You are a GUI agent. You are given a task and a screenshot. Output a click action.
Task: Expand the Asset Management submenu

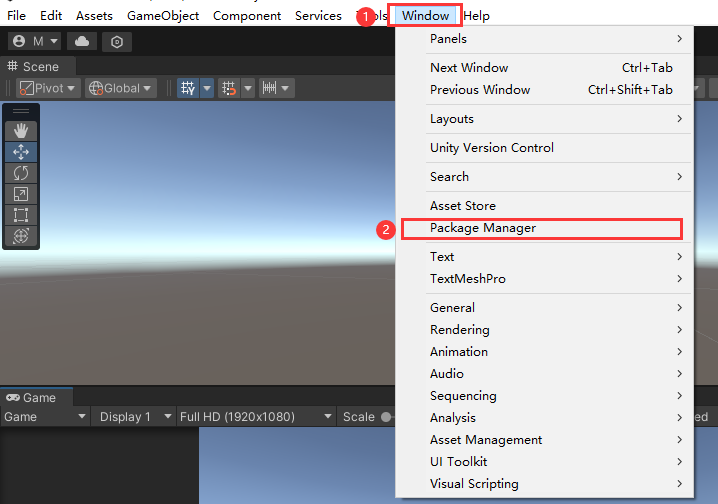545,439
